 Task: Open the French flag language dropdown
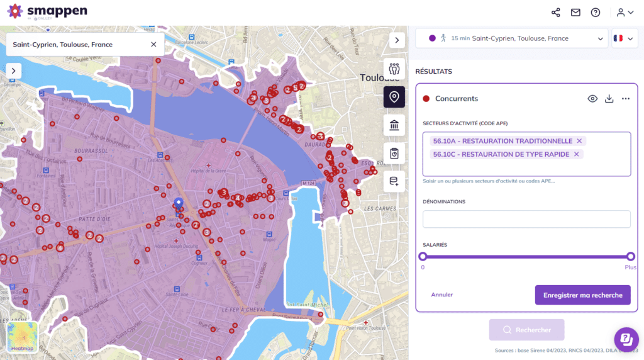pyautogui.click(x=625, y=38)
